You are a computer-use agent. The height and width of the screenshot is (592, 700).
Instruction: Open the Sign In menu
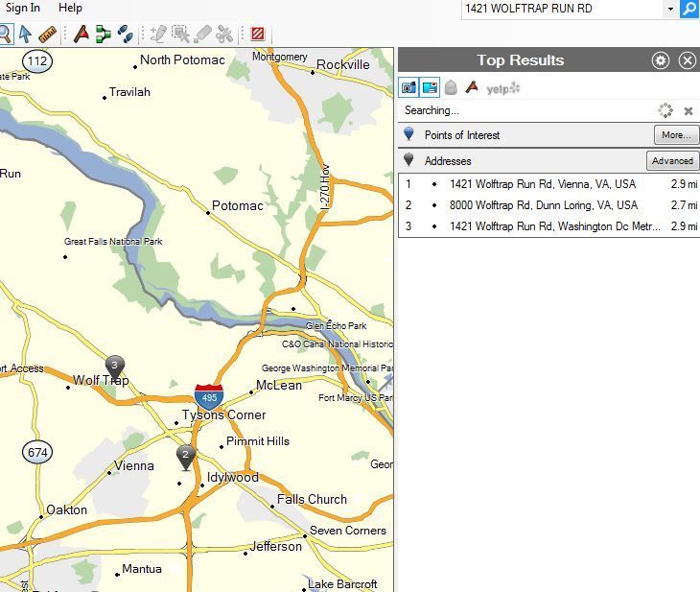(22, 8)
